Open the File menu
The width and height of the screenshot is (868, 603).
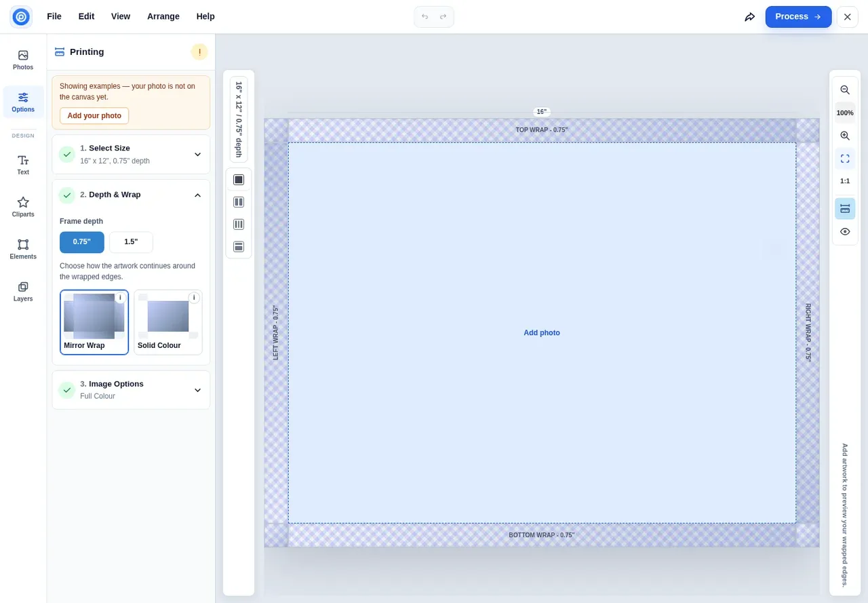click(x=54, y=16)
